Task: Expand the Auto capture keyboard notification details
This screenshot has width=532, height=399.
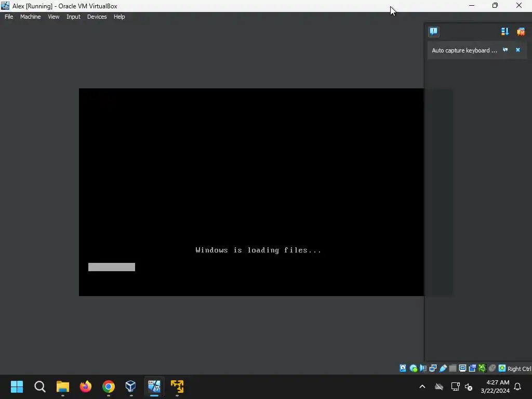Action: point(506,50)
